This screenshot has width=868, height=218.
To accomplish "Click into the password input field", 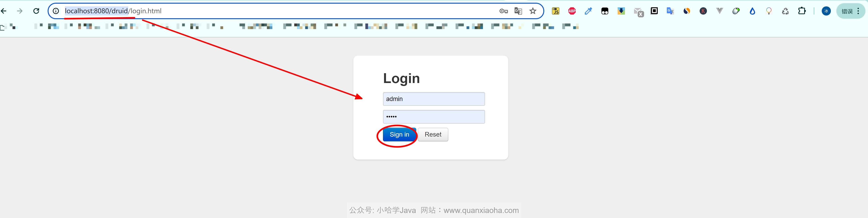I will [434, 117].
